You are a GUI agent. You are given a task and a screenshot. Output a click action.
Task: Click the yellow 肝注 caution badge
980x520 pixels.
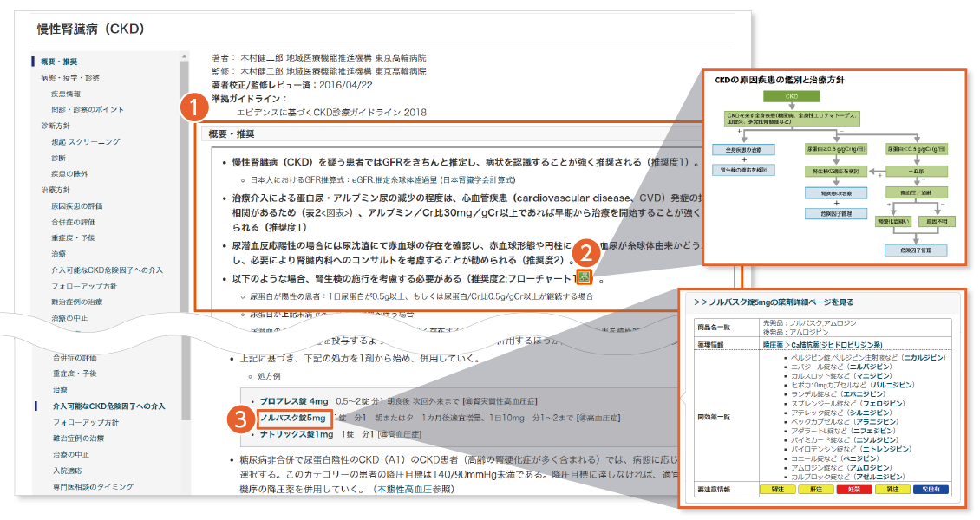click(815, 490)
